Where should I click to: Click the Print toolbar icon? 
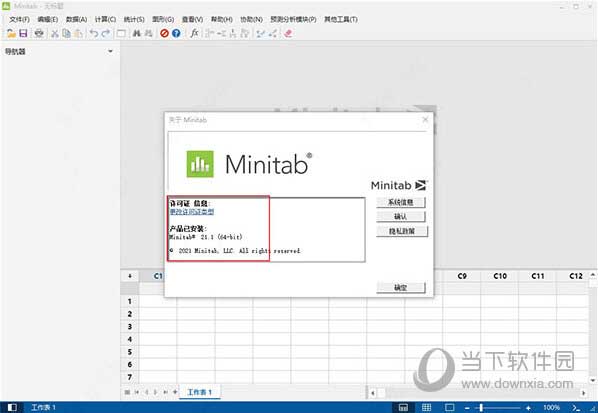[x=39, y=34]
